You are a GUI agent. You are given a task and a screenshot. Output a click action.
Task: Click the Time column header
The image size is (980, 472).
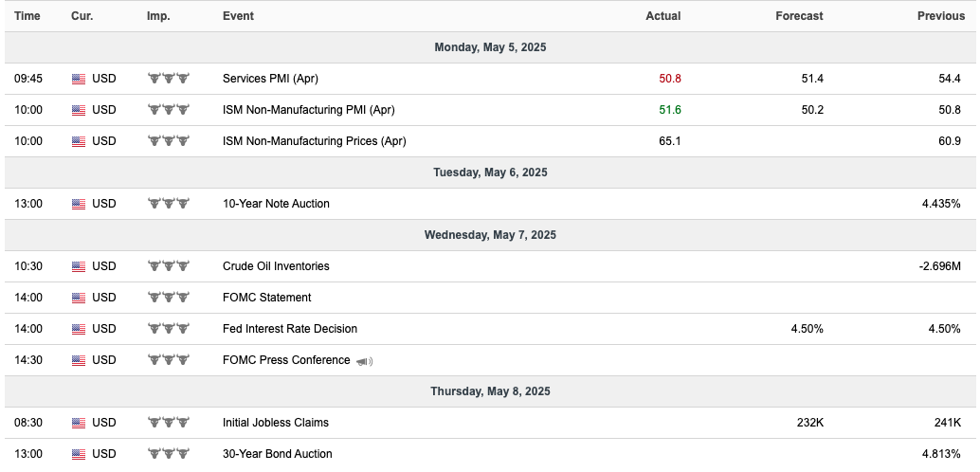pyautogui.click(x=27, y=16)
